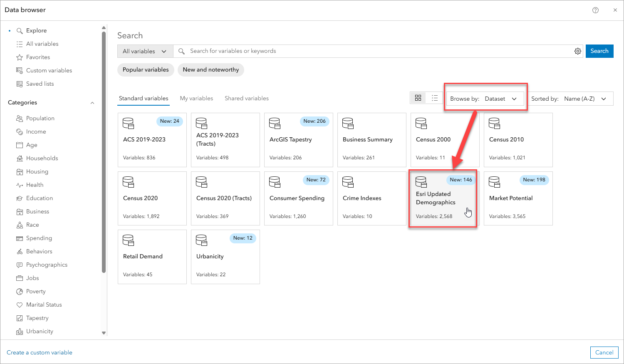Change the Sorted by Name option

click(x=584, y=99)
